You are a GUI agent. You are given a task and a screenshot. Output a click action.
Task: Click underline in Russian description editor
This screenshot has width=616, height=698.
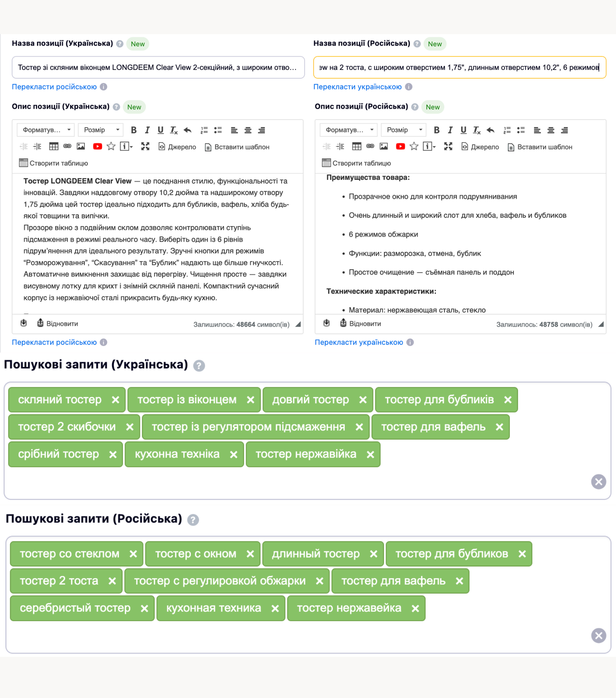463,130
